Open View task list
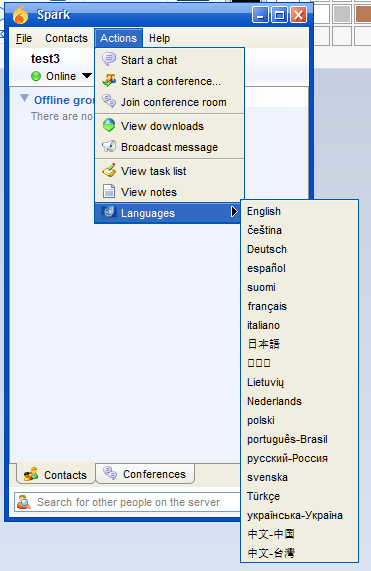 pyautogui.click(x=169, y=171)
